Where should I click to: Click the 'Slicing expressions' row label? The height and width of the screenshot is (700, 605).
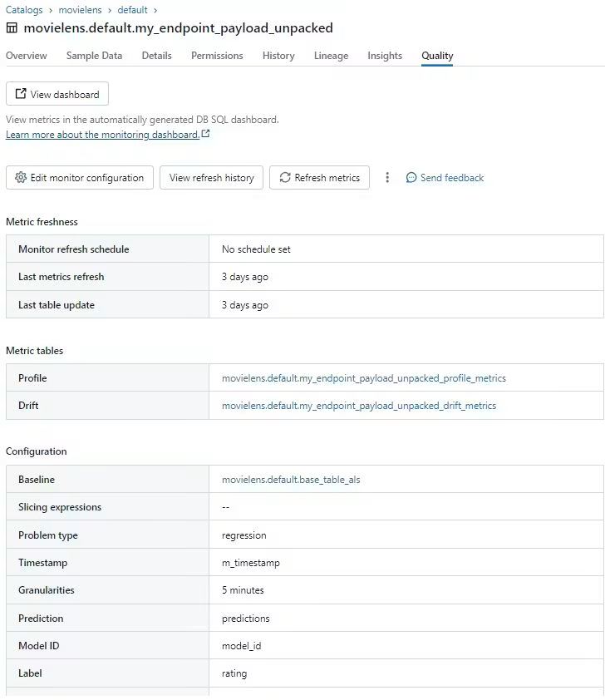pyautogui.click(x=60, y=507)
